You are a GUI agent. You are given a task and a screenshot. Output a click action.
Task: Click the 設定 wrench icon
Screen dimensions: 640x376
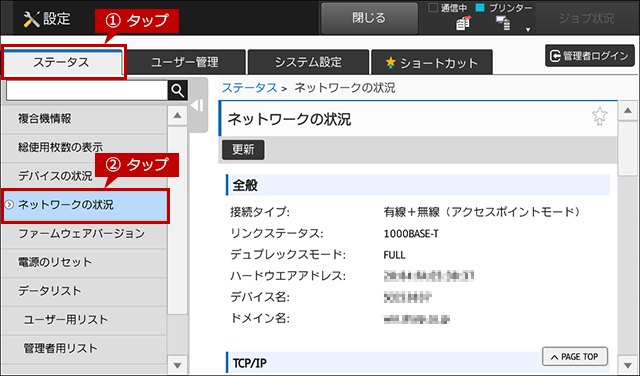coord(31,19)
